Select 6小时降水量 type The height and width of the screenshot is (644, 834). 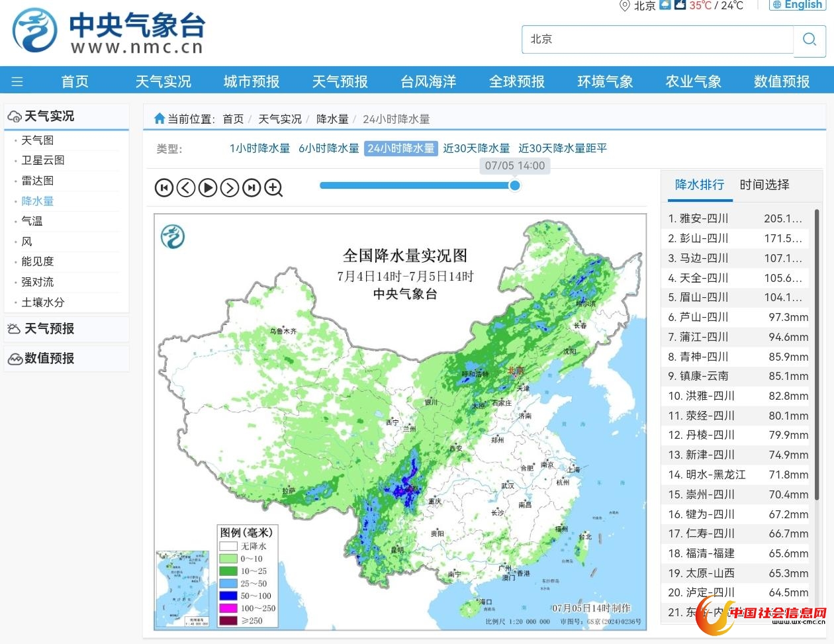point(328,148)
